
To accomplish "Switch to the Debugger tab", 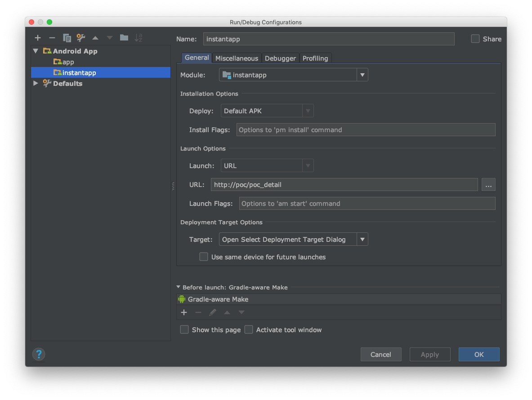I will click(x=280, y=58).
